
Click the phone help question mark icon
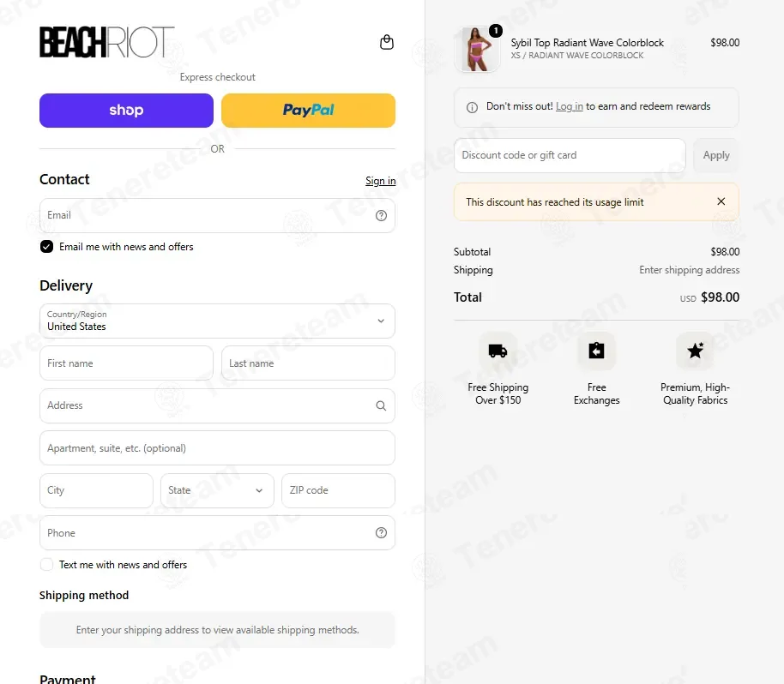coord(381,532)
